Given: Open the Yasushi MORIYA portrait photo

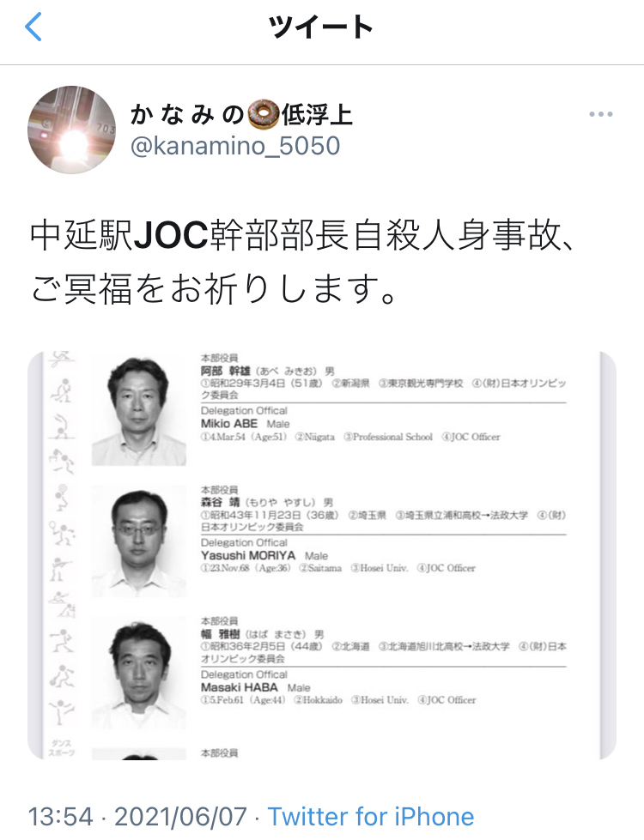Looking at the screenshot, I should [139, 541].
